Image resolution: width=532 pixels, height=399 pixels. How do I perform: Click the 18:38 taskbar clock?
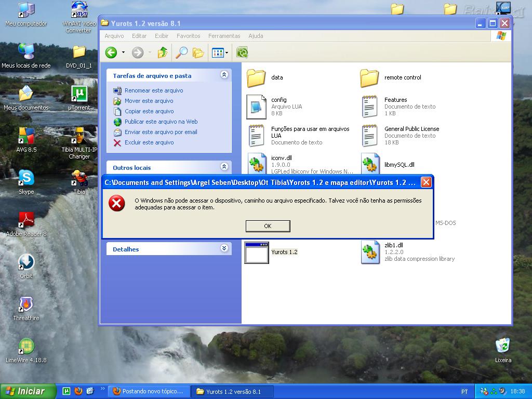point(518,392)
